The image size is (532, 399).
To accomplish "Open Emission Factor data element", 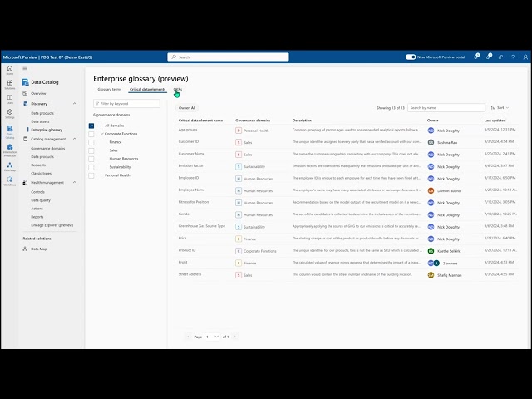I will pyautogui.click(x=190, y=165).
